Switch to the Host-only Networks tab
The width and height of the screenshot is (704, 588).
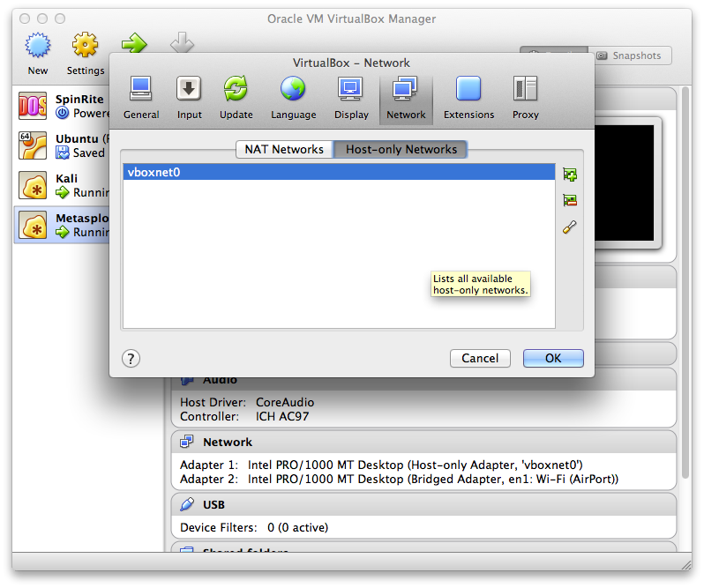point(401,149)
